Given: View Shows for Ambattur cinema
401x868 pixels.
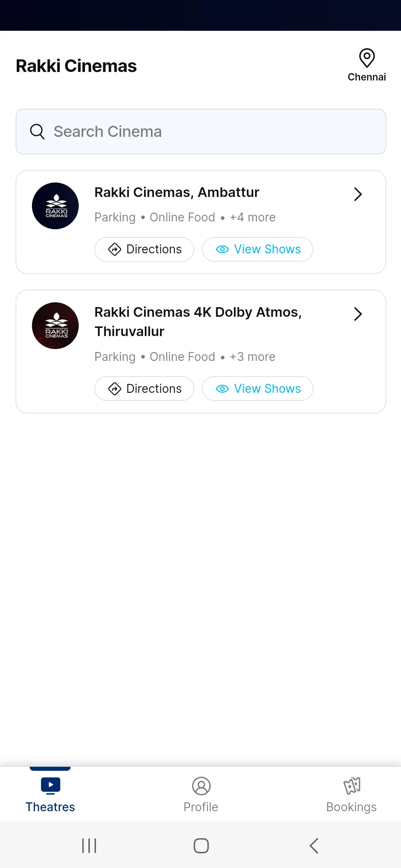Looking at the screenshot, I should (258, 249).
